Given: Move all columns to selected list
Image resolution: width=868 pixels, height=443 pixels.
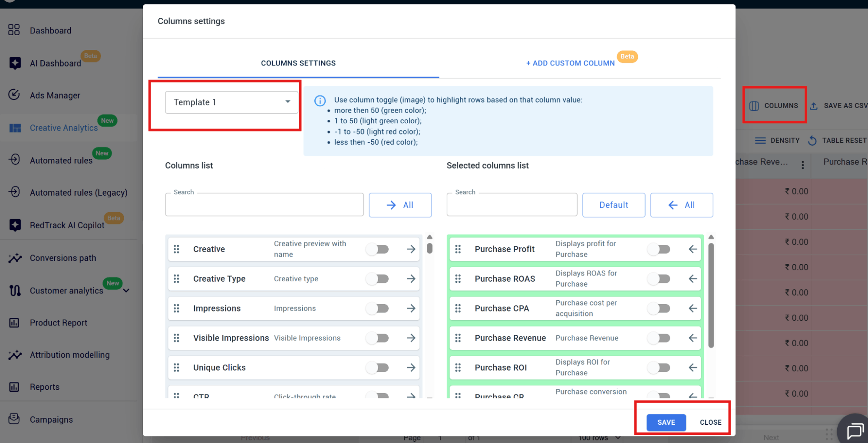Looking at the screenshot, I should pyautogui.click(x=400, y=205).
